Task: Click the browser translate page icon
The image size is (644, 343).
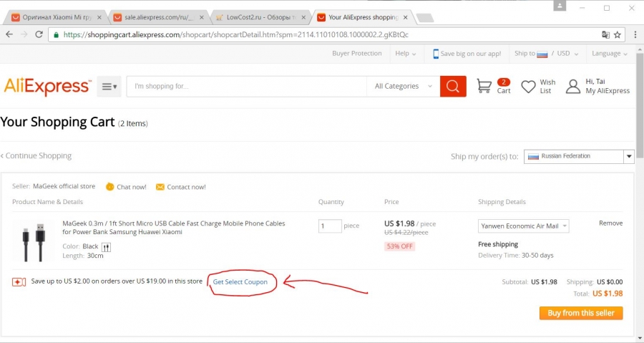Action: [606, 34]
